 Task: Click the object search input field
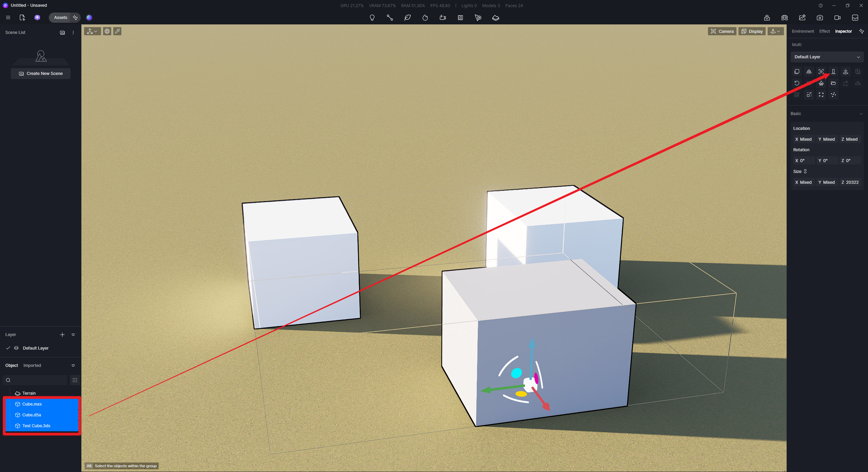pos(37,380)
